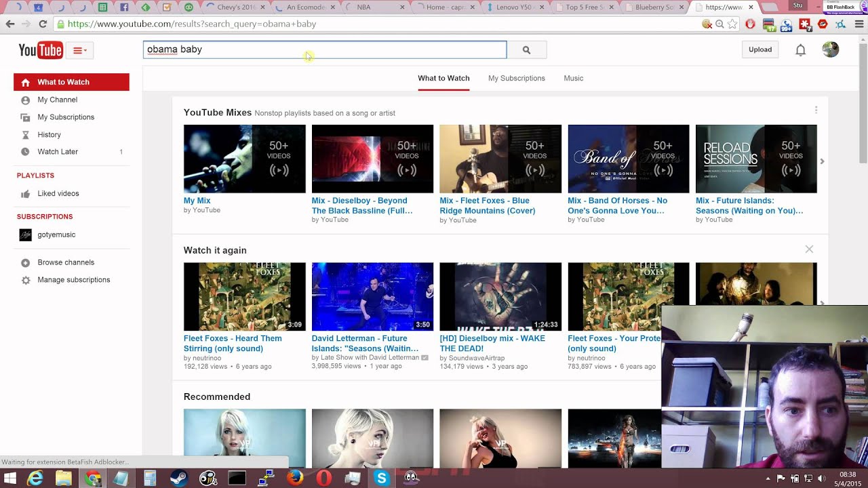Open My Mix thumbnail
868x488 pixels.
tap(245, 159)
